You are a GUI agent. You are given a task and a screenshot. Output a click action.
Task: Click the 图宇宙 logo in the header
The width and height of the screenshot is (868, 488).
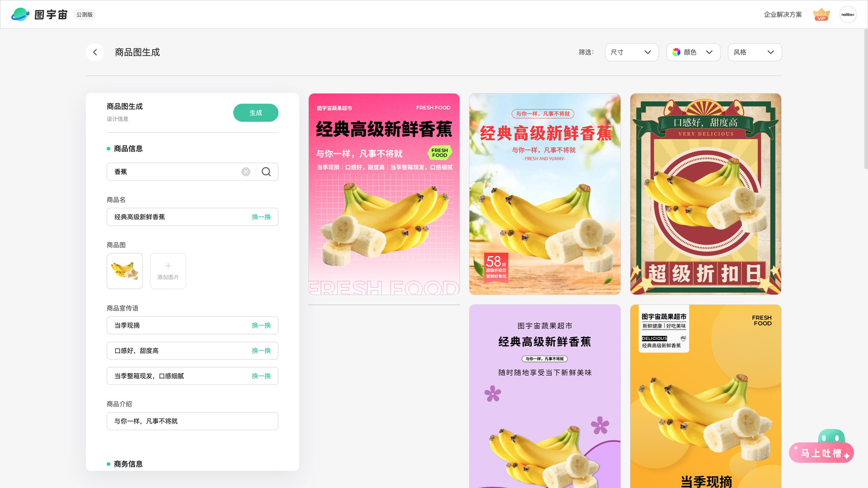tap(39, 14)
